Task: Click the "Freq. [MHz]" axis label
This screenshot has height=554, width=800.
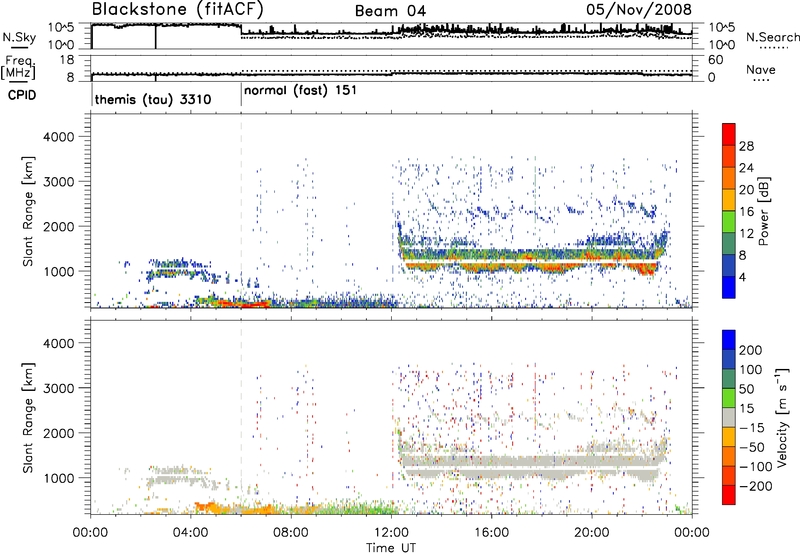Action: click(19, 67)
